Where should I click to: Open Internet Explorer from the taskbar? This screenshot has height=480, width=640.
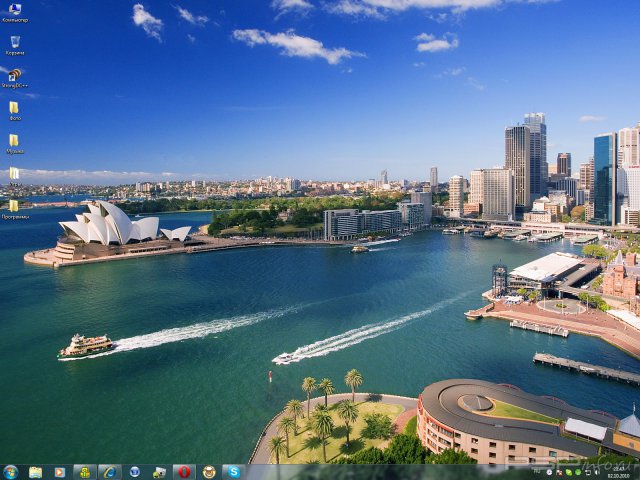click(x=109, y=471)
